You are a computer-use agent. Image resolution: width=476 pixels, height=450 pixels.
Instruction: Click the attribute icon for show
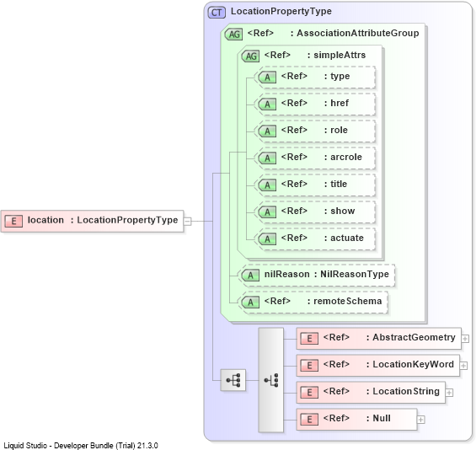click(x=267, y=212)
